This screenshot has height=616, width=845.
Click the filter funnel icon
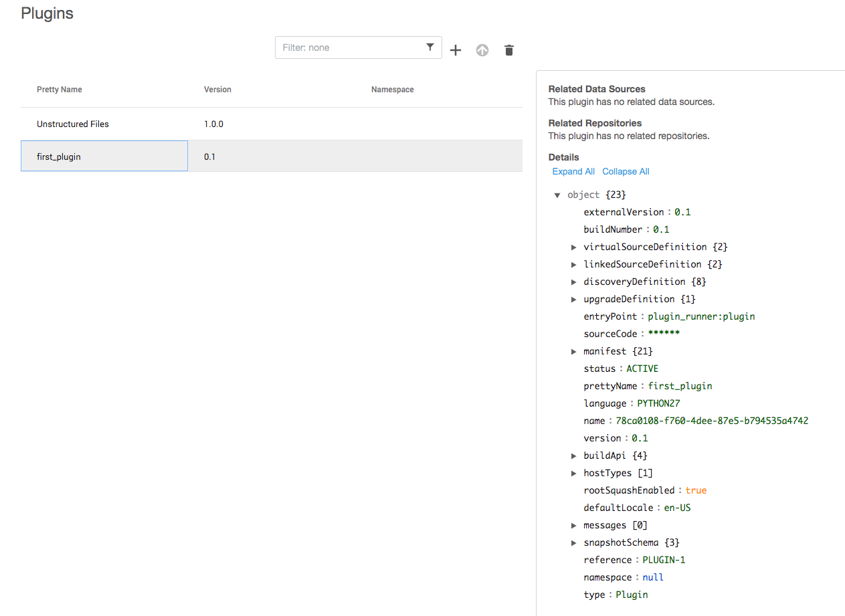tap(430, 47)
